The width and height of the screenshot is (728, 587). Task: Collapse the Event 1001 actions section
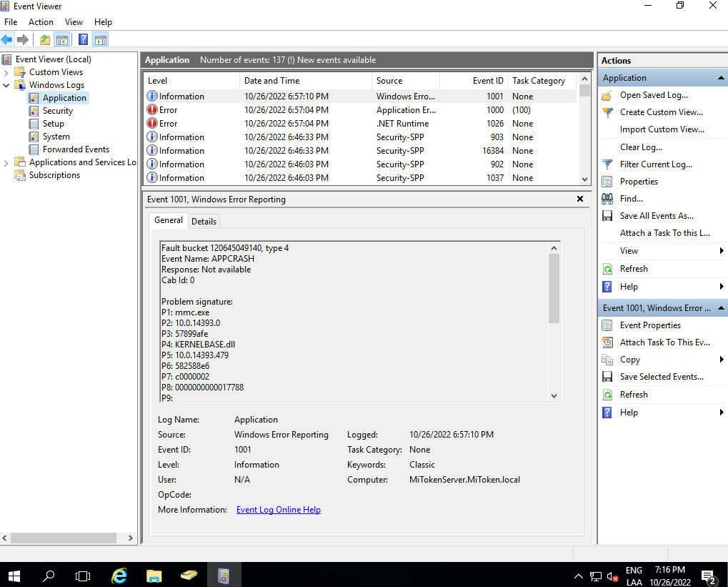pos(721,308)
